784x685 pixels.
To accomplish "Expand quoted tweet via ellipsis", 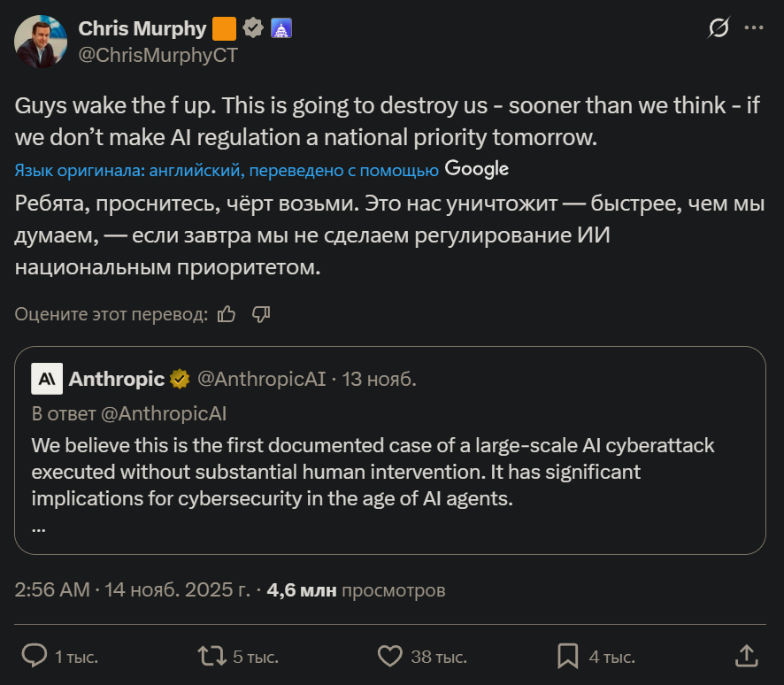I will [x=38, y=527].
